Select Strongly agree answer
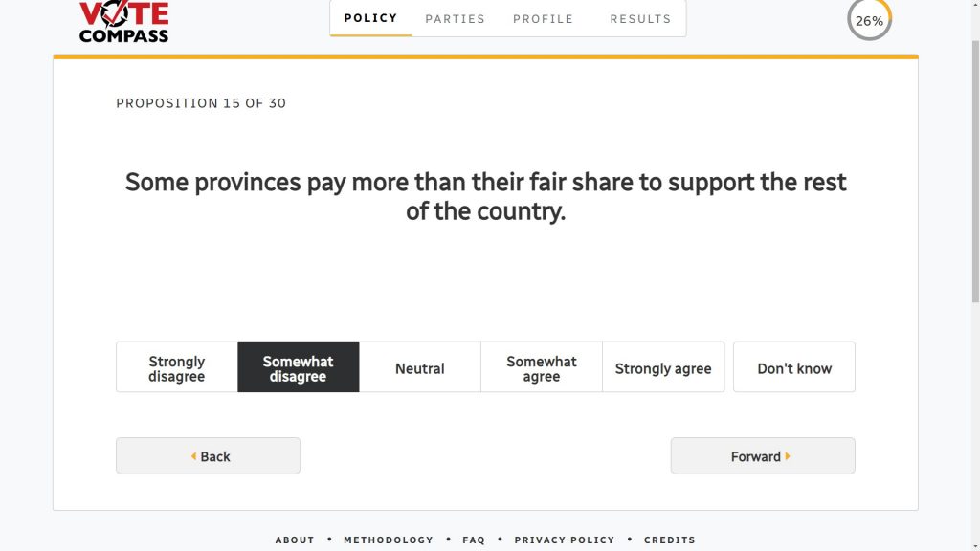Viewport: 980px width, 551px height. [663, 368]
